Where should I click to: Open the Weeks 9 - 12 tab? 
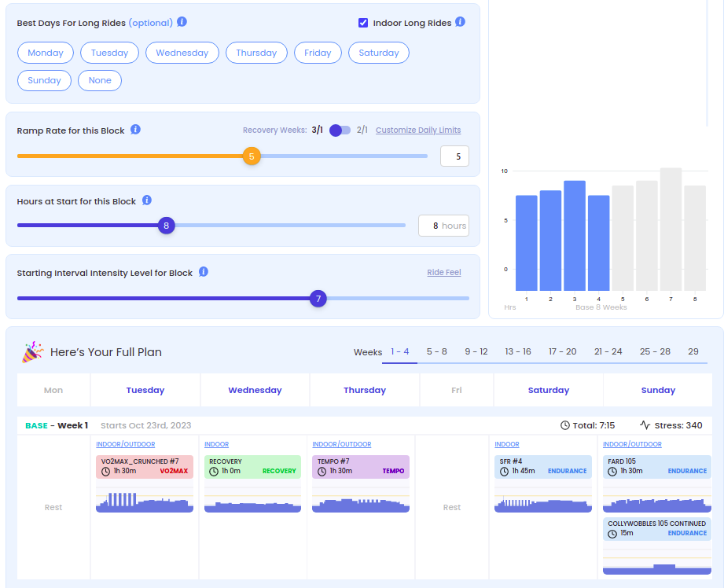point(476,352)
